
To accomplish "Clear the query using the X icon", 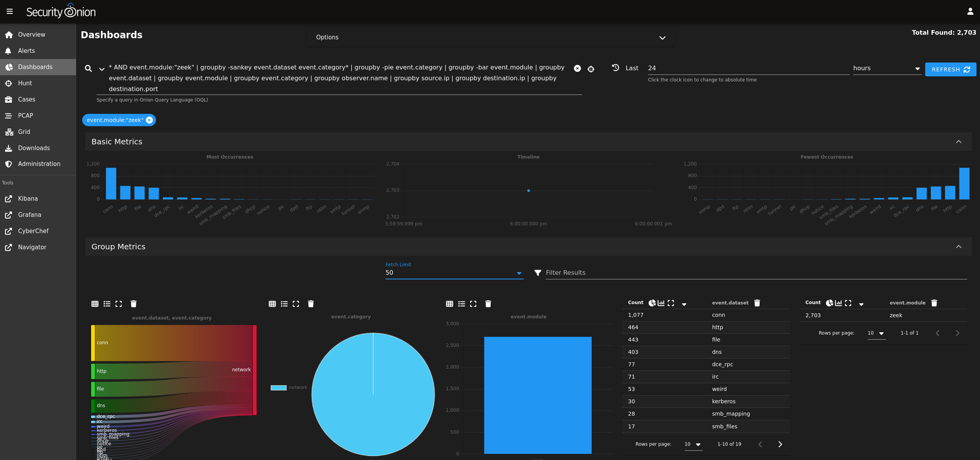I will (577, 68).
